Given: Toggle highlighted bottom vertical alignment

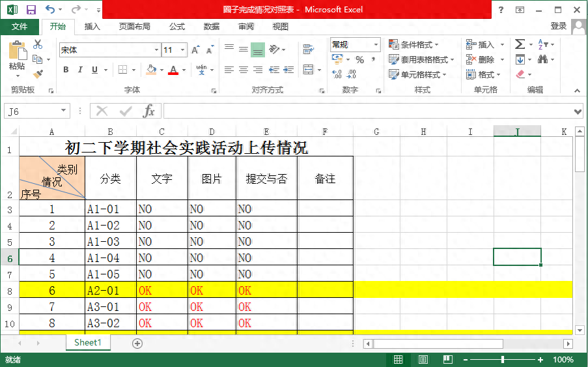Looking at the screenshot, I should point(258,50).
